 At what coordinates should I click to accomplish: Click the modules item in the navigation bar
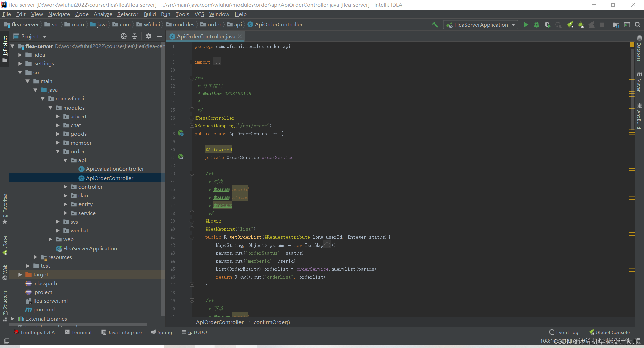click(180, 24)
